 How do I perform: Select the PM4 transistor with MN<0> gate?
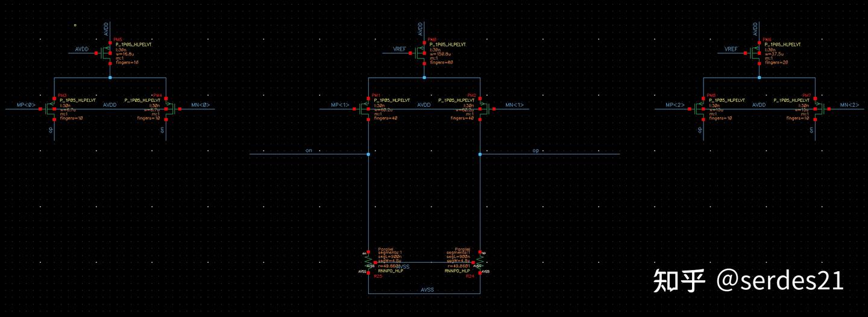(x=169, y=108)
